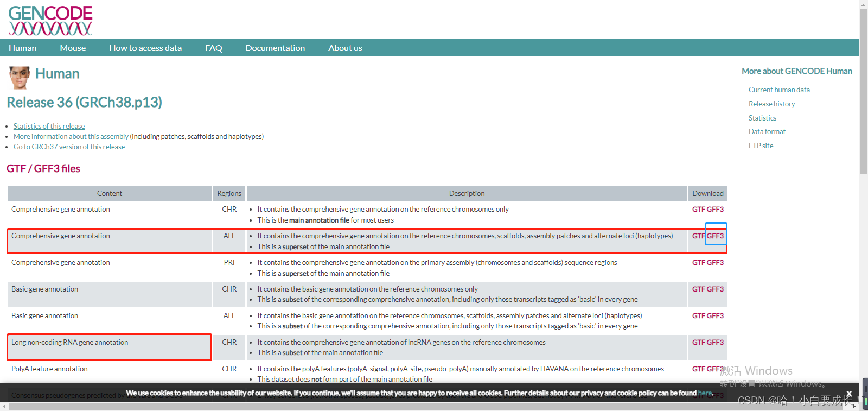Image resolution: width=868 pixels, height=411 pixels.
Task: Click the 'Release 36 (GRCh38.p13)' heading
Action: pos(84,102)
